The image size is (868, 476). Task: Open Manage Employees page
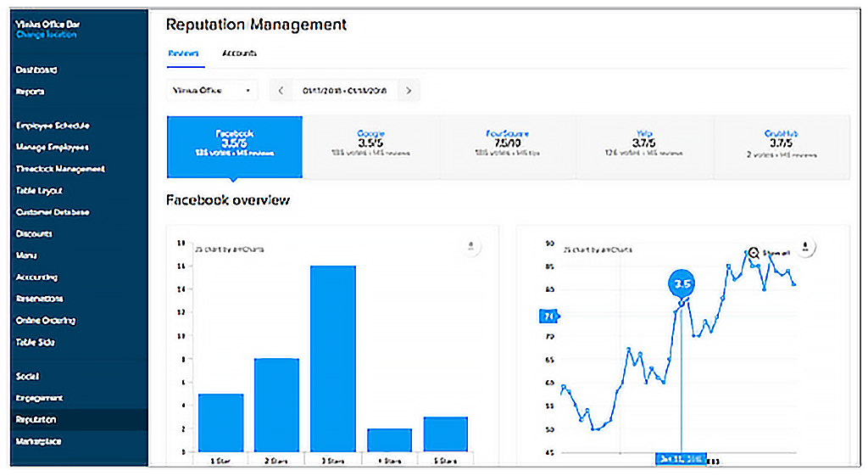pyautogui.click(x=52, y=147)
